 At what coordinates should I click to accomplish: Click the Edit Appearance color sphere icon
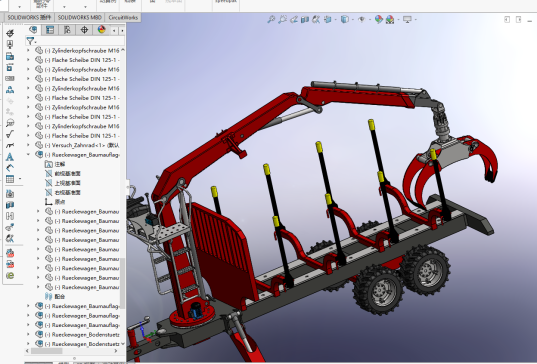click(378, 20)
